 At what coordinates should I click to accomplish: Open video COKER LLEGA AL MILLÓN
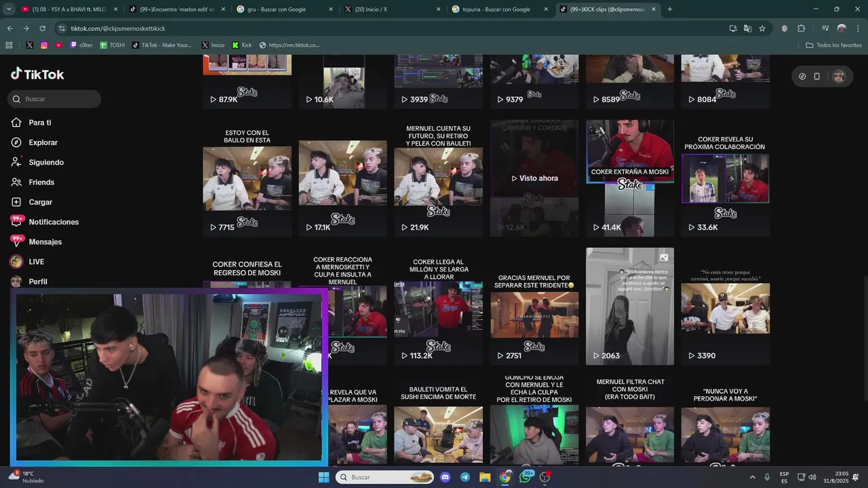click(438, 306)
